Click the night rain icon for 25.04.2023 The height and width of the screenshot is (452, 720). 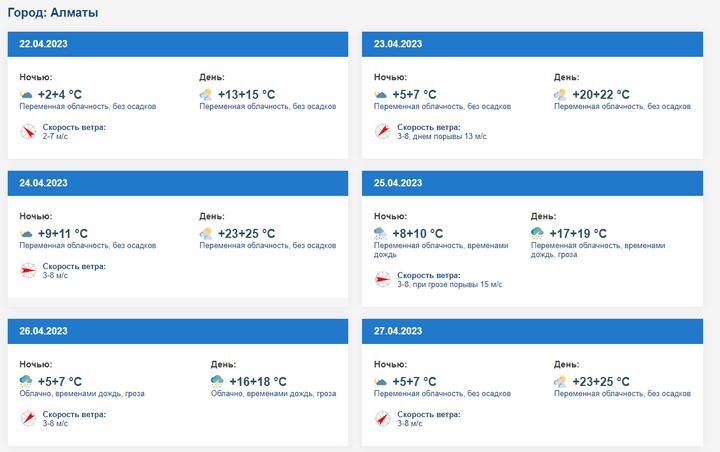(381, 234)
